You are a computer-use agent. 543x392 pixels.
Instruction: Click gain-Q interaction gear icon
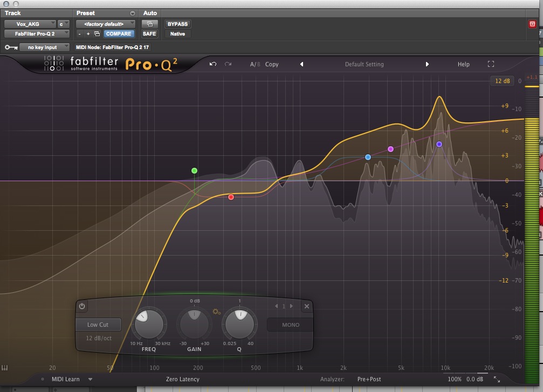pos(216,312)
